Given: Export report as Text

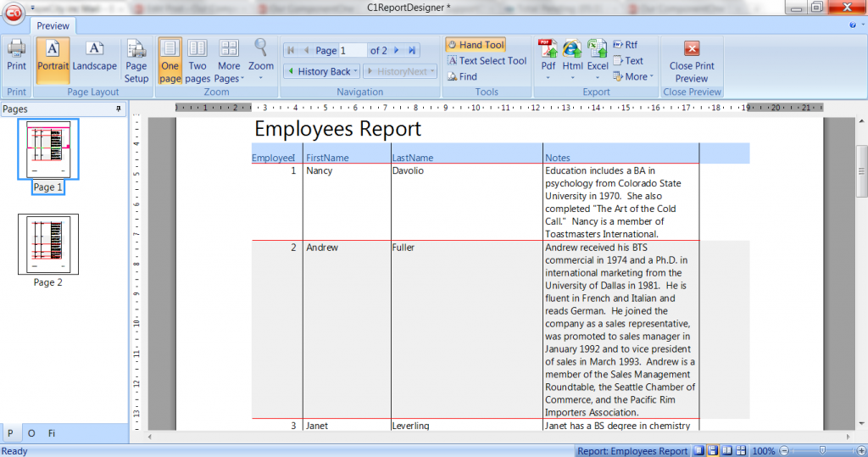Looking at the screenshot, I should click(628, 61).
